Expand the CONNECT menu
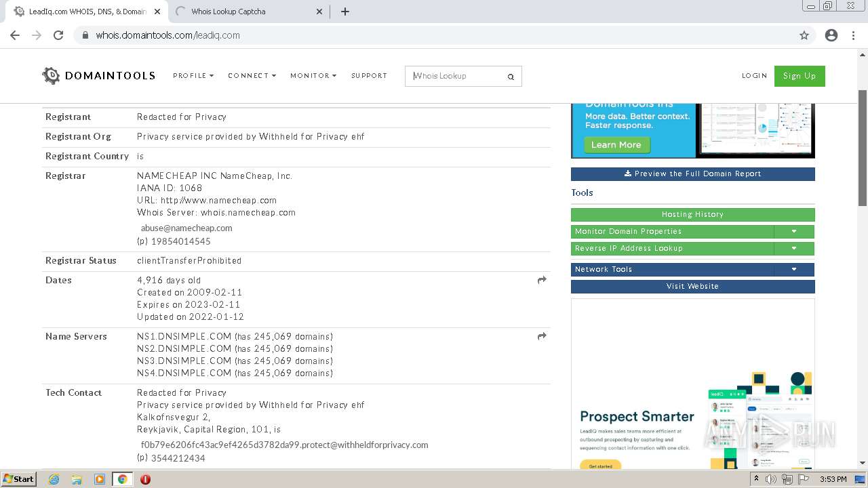 tap(252, 76)
